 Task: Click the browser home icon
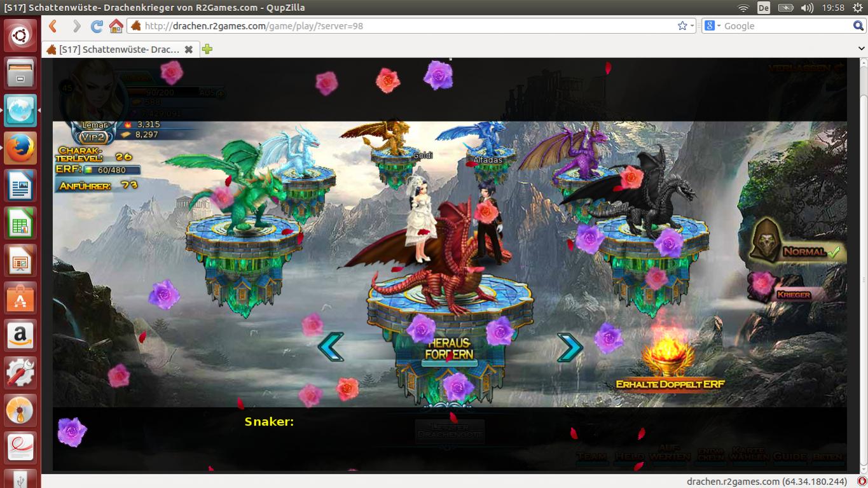click(116, 26)
